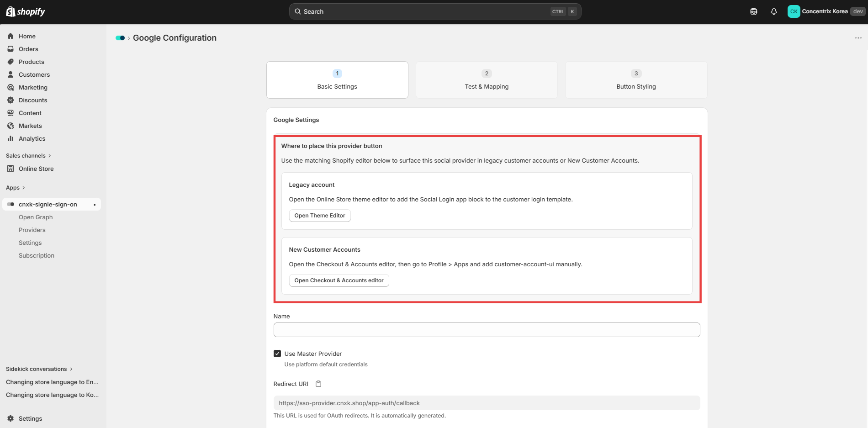Viewport: 868px width, 428px height.
Task: Click the Marketing target icon
Action: click(x=11, y=87)
